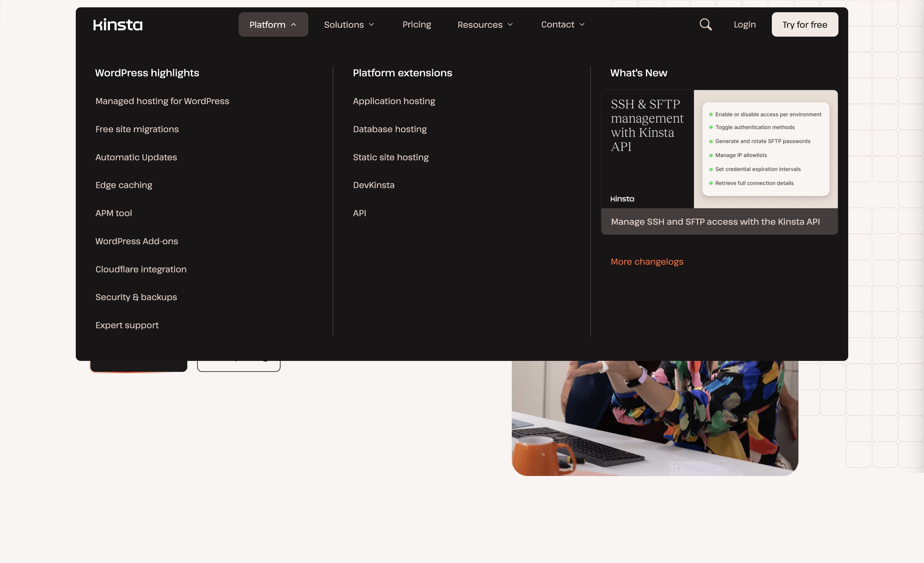Click the Kinsta logo in header
Image resolution: width=924 pixels, height=563 pixels.
point(118,25)
